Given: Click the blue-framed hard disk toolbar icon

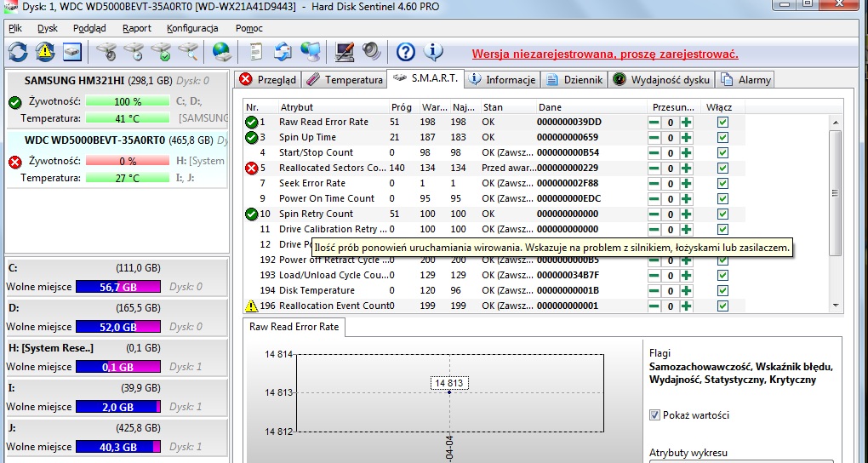Looking at the screenshot, I should click(72, 52).
